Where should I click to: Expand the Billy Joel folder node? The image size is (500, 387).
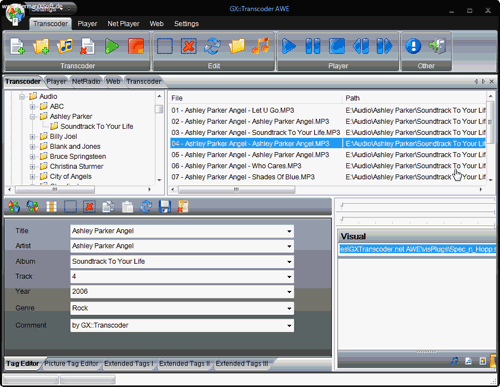(32, 137)
